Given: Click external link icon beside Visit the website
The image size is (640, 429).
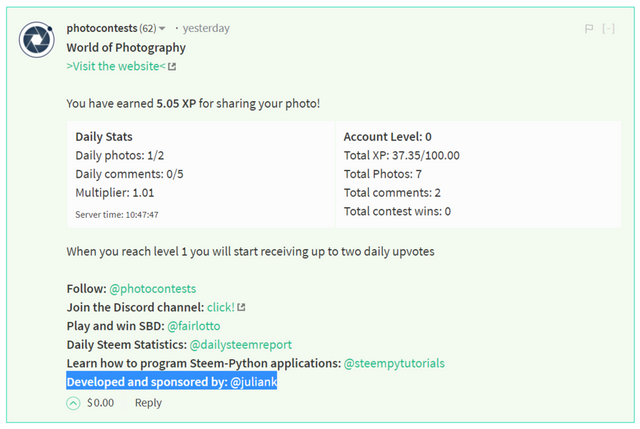Looking at the screenshot, I should pyautogui.click(x=172, y=67).
